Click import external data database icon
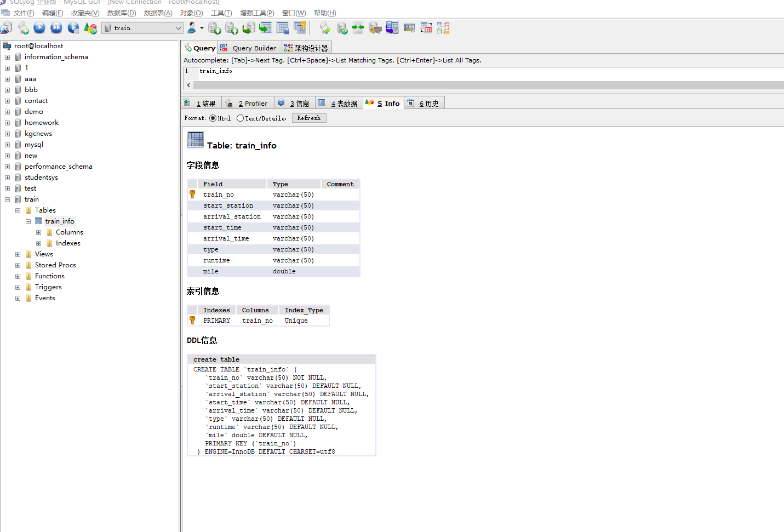Image resolution: width=784 pixels, height=532 pixels. (215, 28)
